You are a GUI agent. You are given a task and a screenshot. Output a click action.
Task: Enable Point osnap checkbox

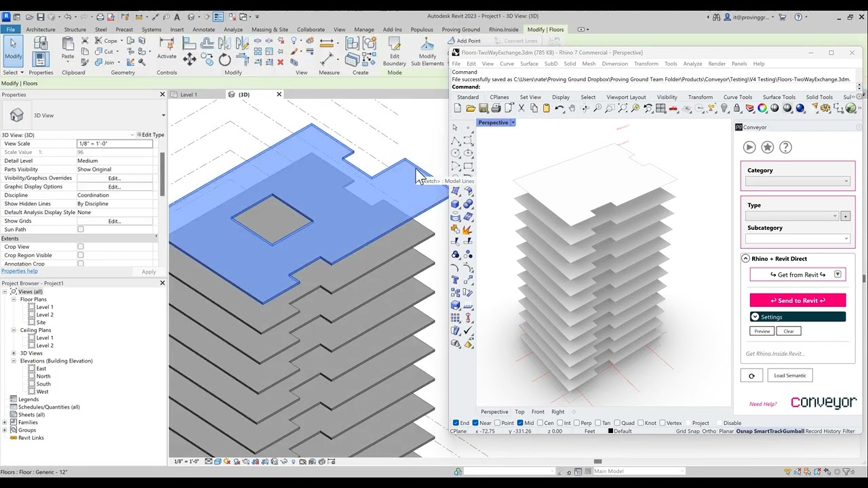click(x=497, y=423)
